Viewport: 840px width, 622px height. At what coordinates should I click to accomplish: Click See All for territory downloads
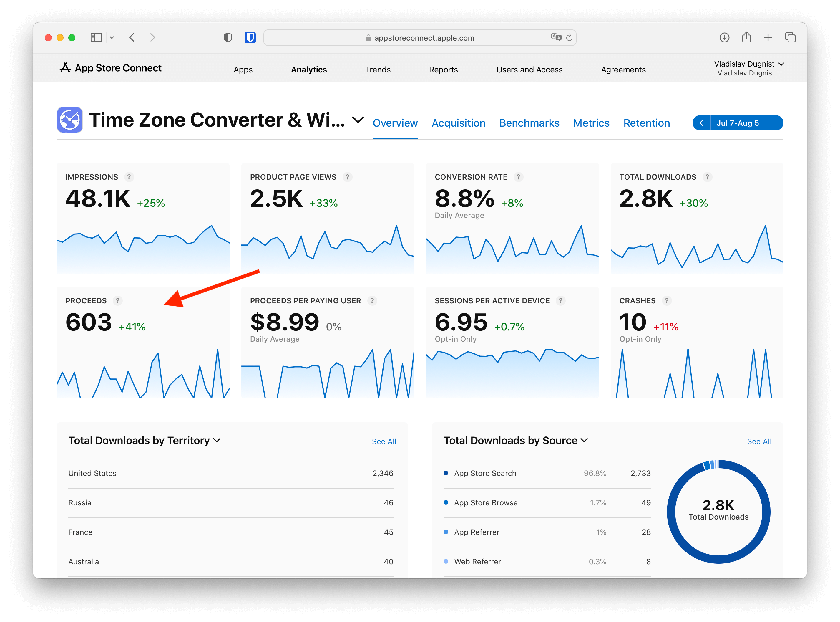point(384,441)
